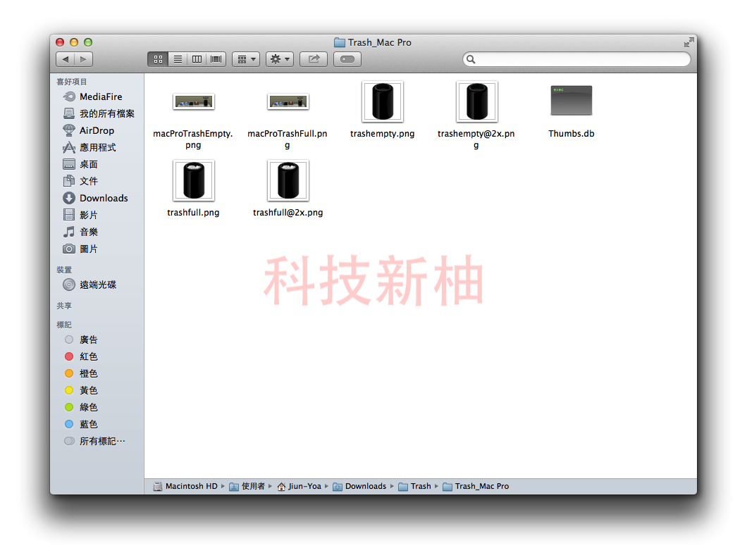Click the 喜好項目 sidebar heading
Screen dimensions: 747x560
[71, 82]
